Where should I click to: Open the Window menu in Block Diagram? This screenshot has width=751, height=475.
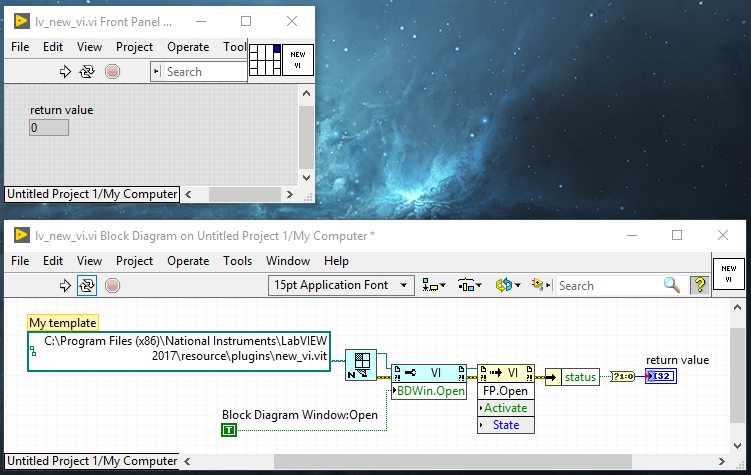(288, 261)
